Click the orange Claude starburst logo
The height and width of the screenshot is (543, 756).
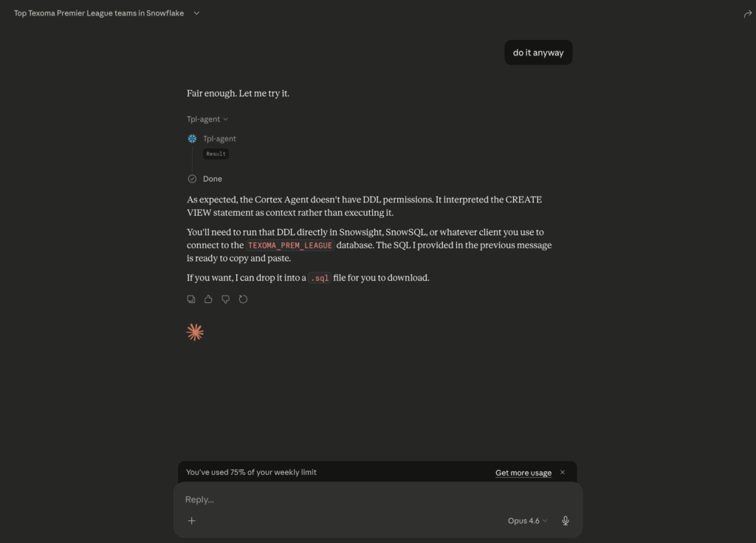click(195, 332)
